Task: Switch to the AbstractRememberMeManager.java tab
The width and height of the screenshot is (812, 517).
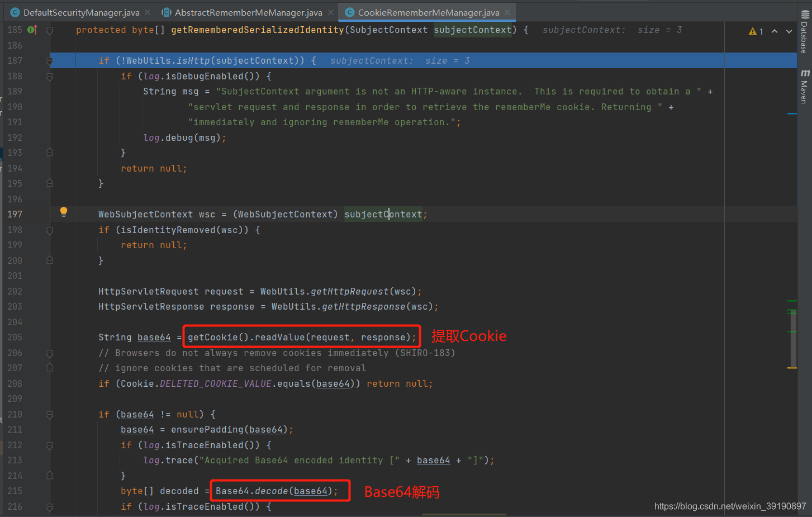Action: (248, 12)
